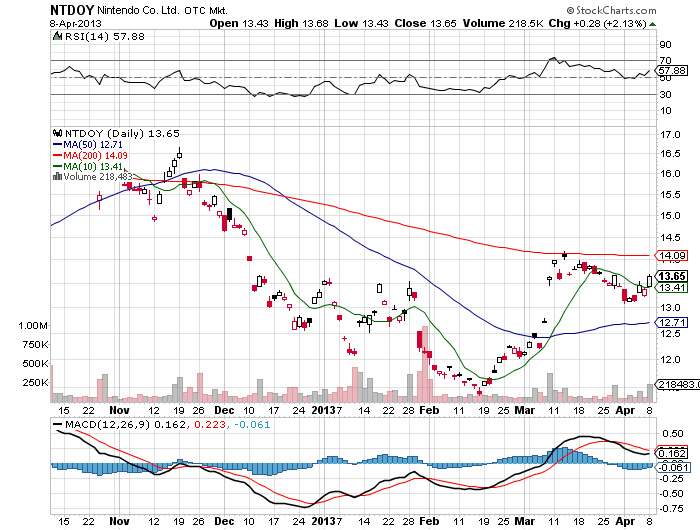Click the -0.061 histogram tag on axis

click(672, 467)
